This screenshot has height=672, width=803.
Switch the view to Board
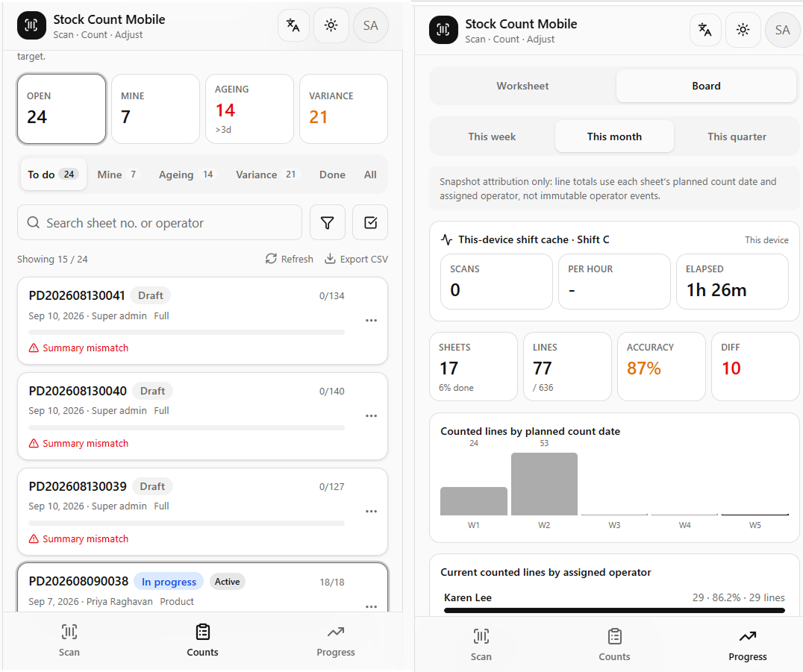coord(706,86)
